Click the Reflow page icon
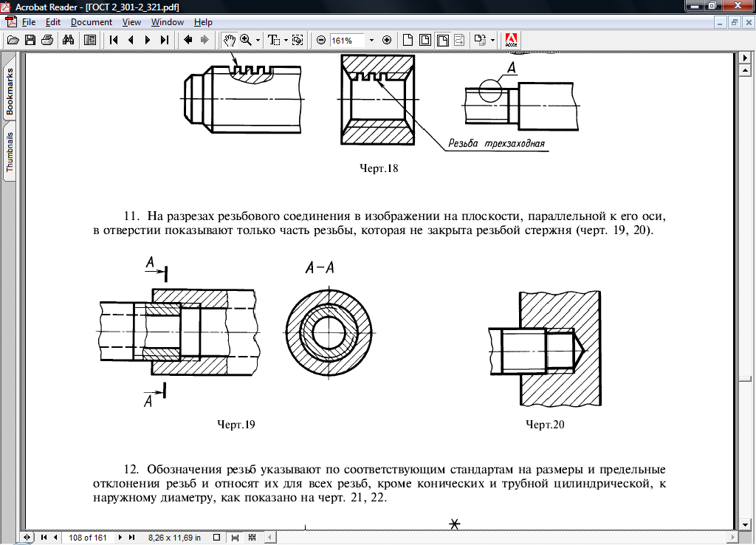The image size is (756, 545). pyautogui.click(x=459, y=40)
